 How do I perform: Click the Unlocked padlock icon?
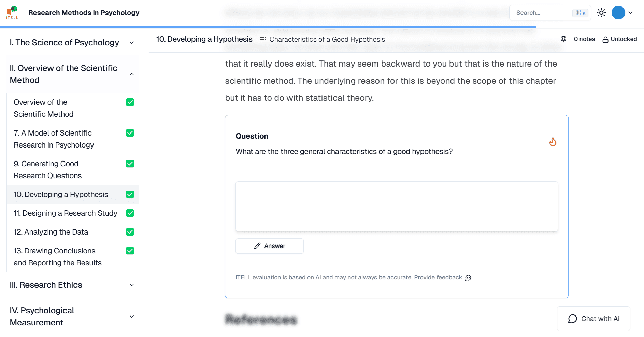[x=605, y=40]
